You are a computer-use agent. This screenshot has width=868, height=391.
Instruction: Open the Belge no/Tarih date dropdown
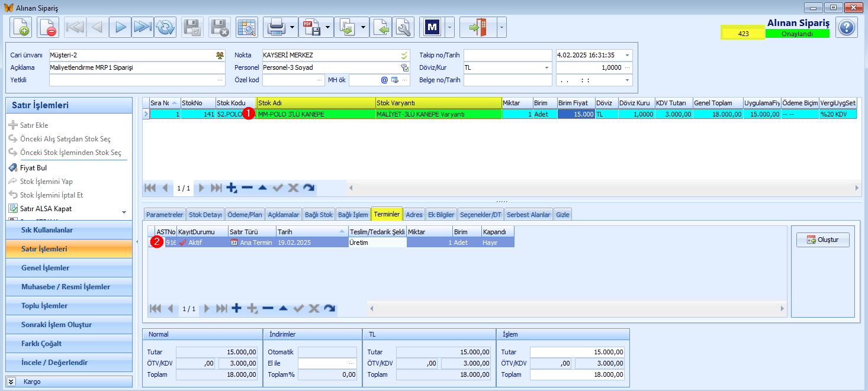coord(628,80)
